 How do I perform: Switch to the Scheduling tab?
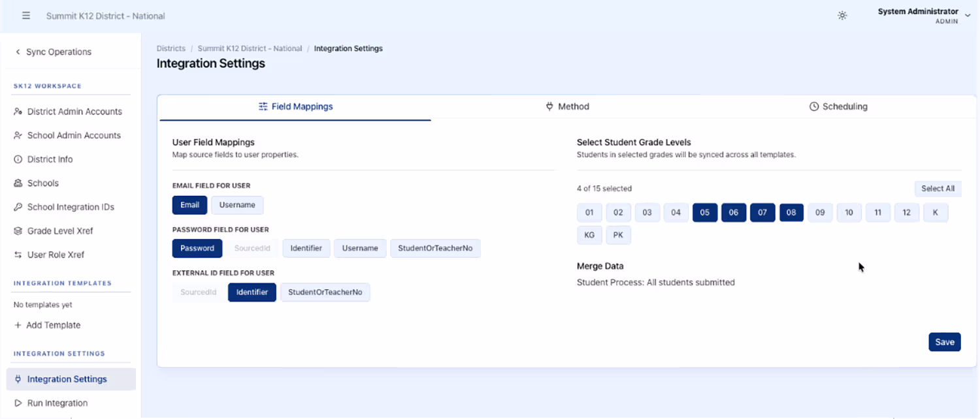[838, 107]
